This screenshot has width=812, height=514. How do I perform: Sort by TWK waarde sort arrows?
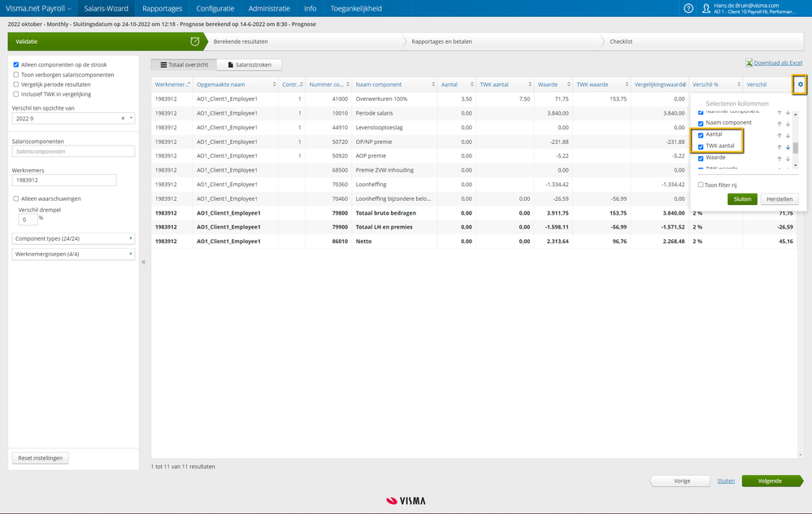coord(627,85)
